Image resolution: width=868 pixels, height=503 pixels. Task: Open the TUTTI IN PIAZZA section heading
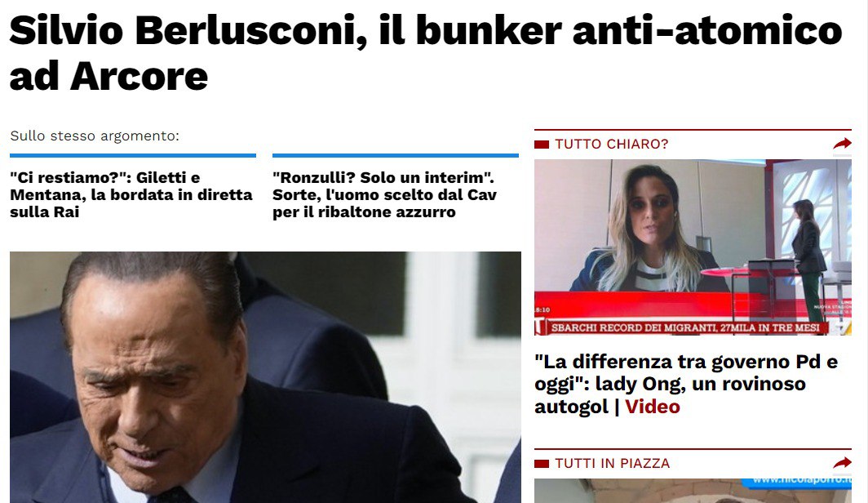(x=612, y=463)
